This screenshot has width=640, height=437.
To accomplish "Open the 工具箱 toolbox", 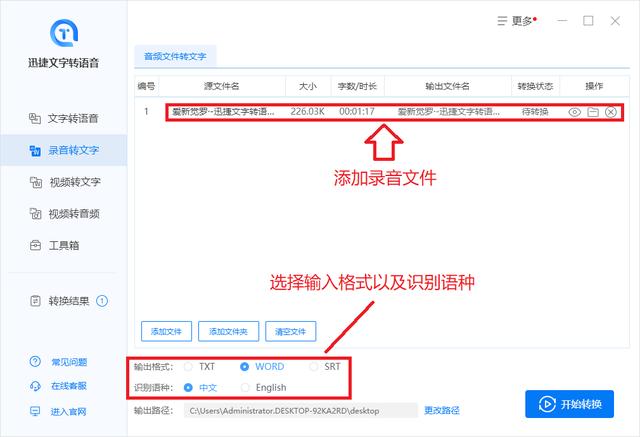I will pos(64,246).
